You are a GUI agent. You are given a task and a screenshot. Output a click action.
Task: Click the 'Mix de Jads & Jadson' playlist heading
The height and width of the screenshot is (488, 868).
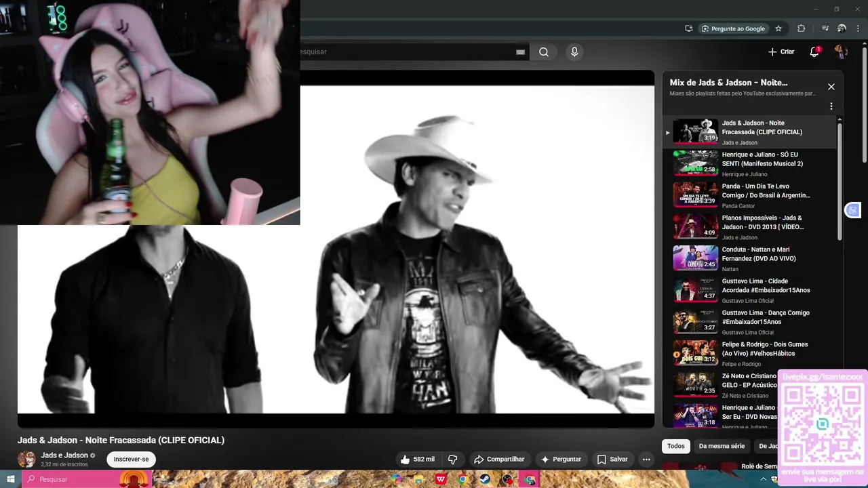click(x=728, y=83)
